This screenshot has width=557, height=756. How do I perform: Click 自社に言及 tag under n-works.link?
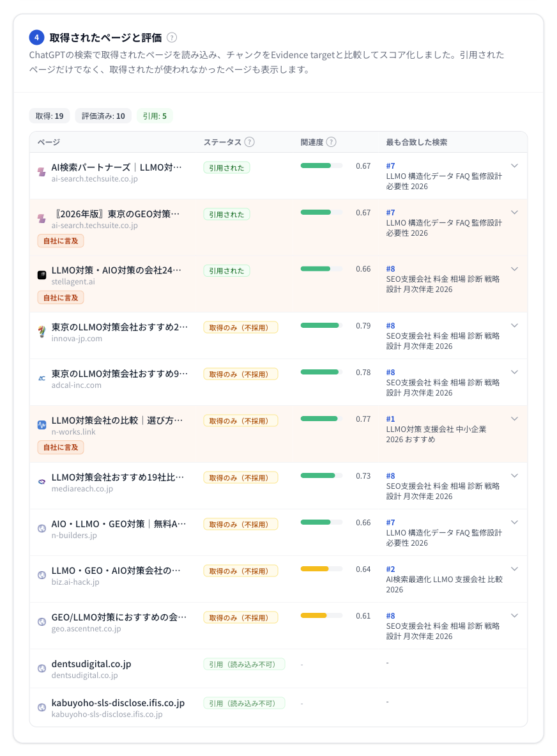click(61, 447)
